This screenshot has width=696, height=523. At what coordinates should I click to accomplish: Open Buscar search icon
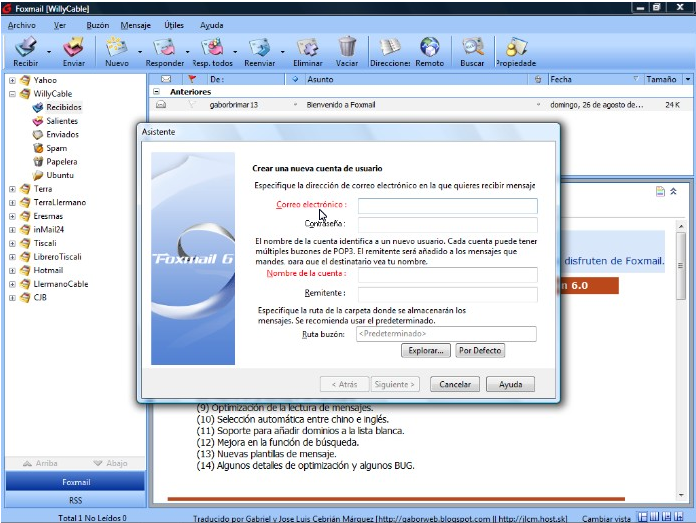pos(472,47)
